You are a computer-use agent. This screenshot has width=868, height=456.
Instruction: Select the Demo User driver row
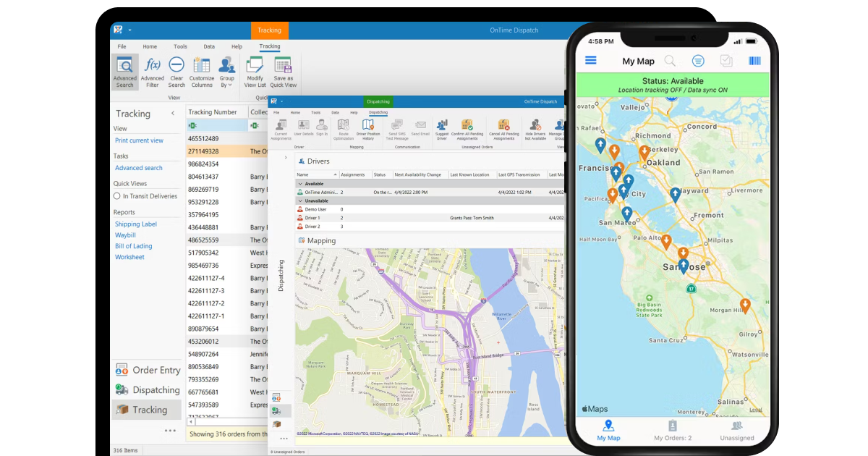430,209
